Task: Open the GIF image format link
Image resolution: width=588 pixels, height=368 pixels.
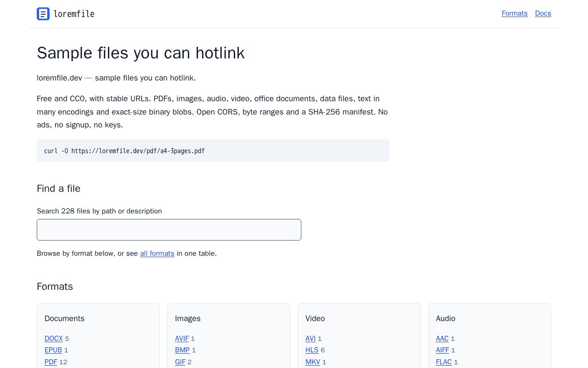Action: tap(180, 362)
